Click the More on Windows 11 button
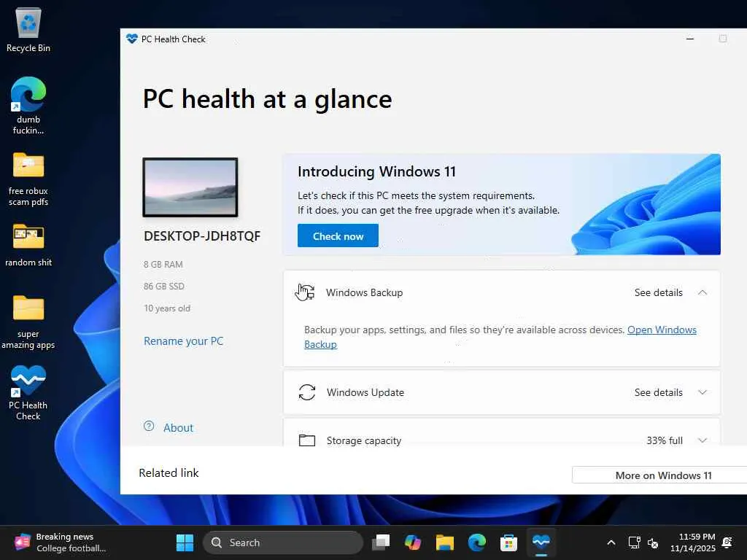This screenshot has height=560, width=747. click(663, 475)
